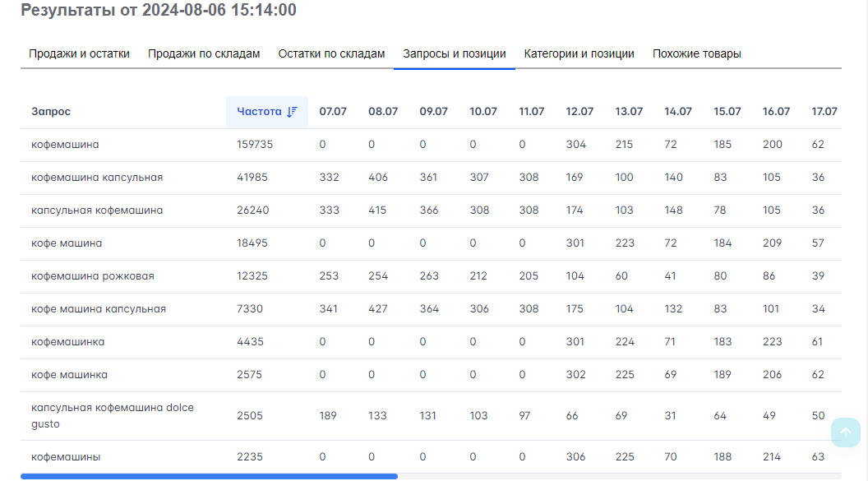Image resolution: width=868 pixels, height=481 pixels.
Task: Click the Запрос column header
Action: (x=51, y=111)
